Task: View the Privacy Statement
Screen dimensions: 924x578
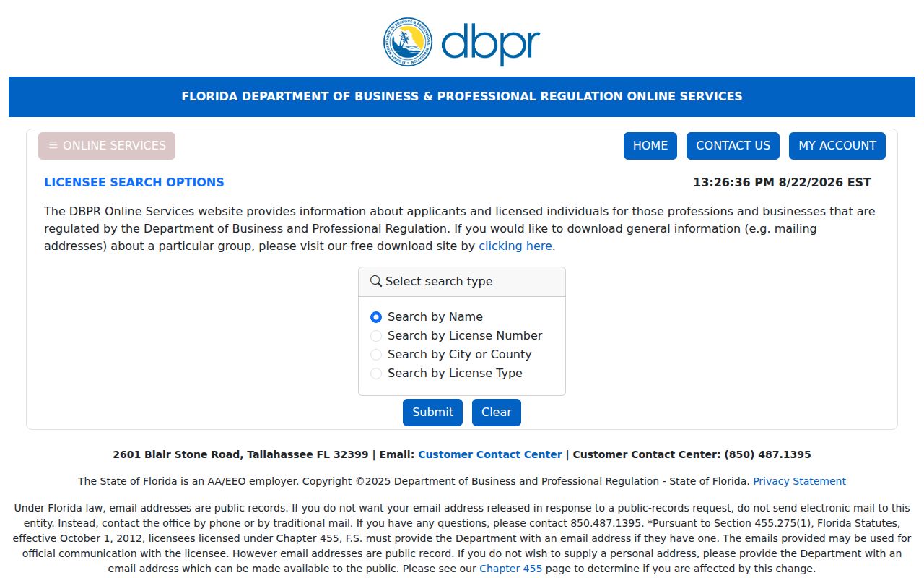Action: click(x=799, y=482)
